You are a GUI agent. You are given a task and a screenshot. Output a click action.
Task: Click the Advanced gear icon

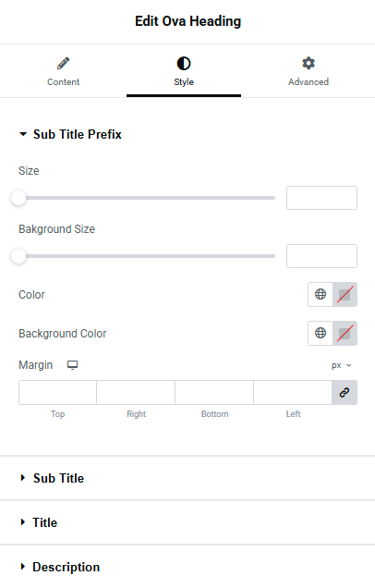coord(308,63)
